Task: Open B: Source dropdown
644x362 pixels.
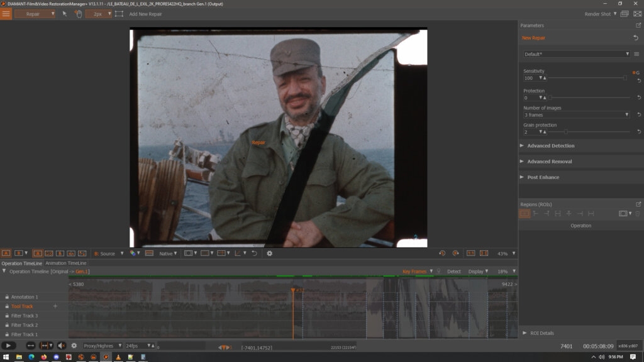Action: pos(109,254)
